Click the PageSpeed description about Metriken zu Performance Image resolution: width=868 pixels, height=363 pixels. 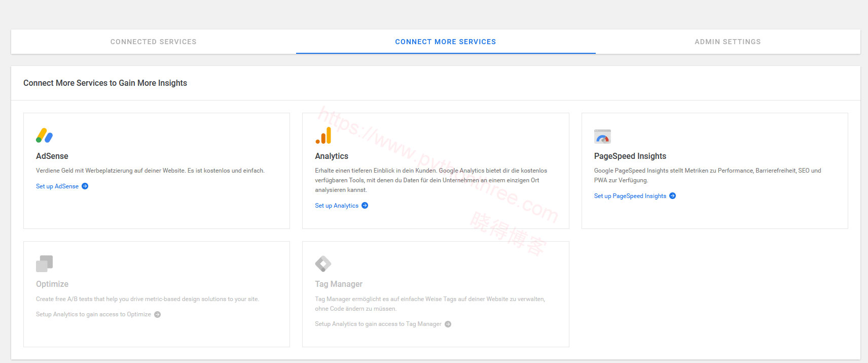pyautogui.click(x=708, y=175)
